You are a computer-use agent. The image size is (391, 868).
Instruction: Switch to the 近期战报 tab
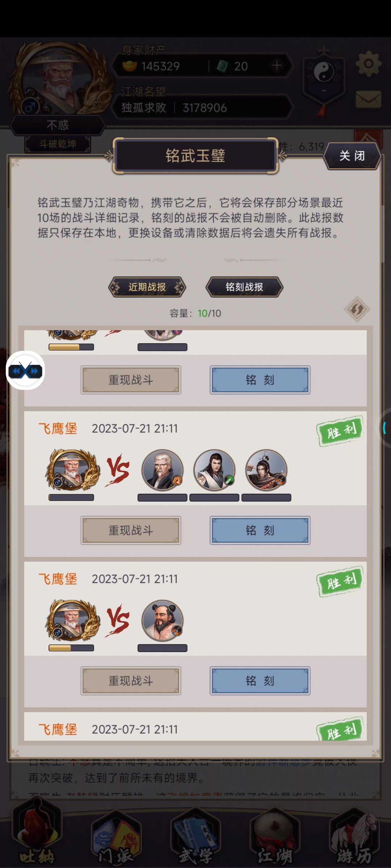[x=147, y=287]
